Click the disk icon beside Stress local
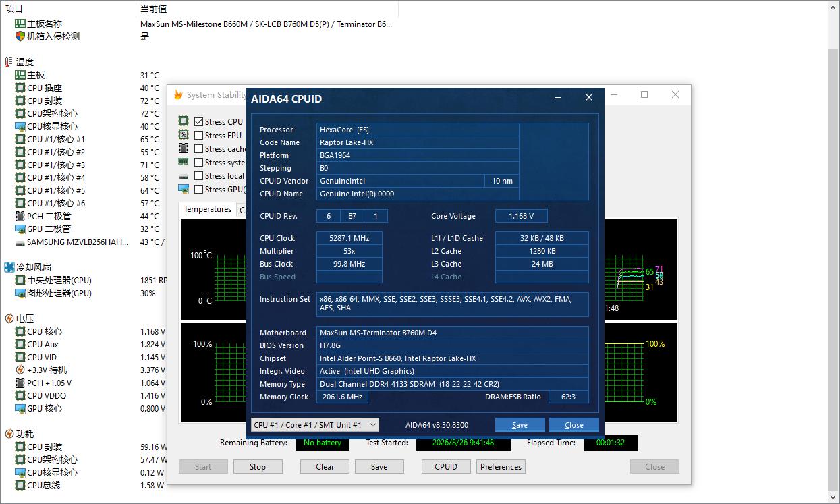840x504 pixels. point(184,176)
